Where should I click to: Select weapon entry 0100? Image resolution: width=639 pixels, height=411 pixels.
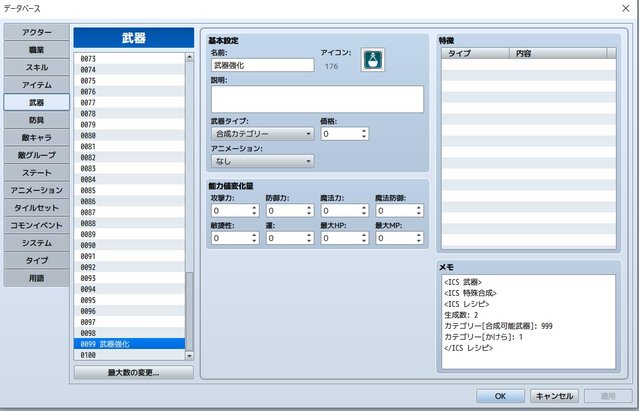(129, 355)
